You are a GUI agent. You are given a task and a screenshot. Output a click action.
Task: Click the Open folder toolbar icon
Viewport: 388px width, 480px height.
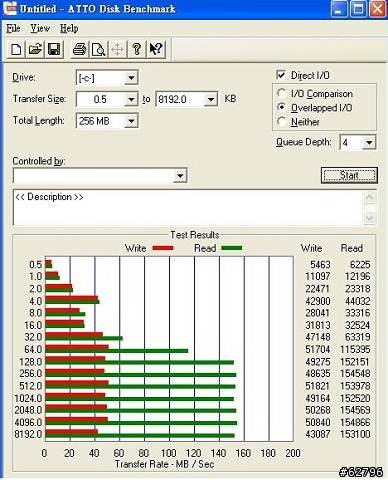pyautogui.click(x=35, y=50)
